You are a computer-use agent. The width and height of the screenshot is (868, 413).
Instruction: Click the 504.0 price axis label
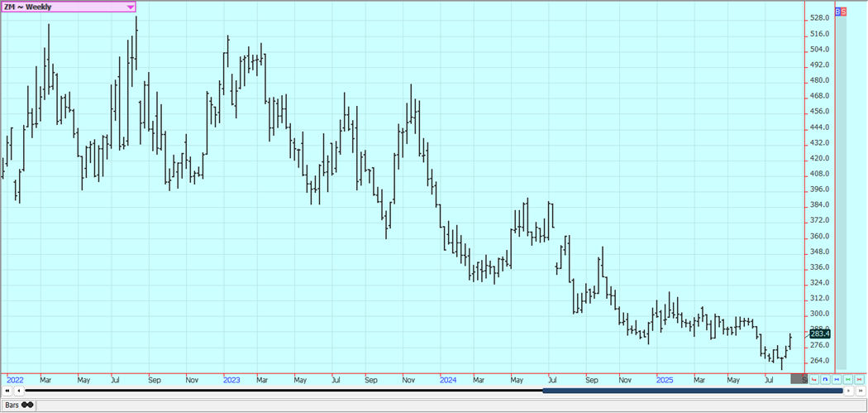point(820,50)
